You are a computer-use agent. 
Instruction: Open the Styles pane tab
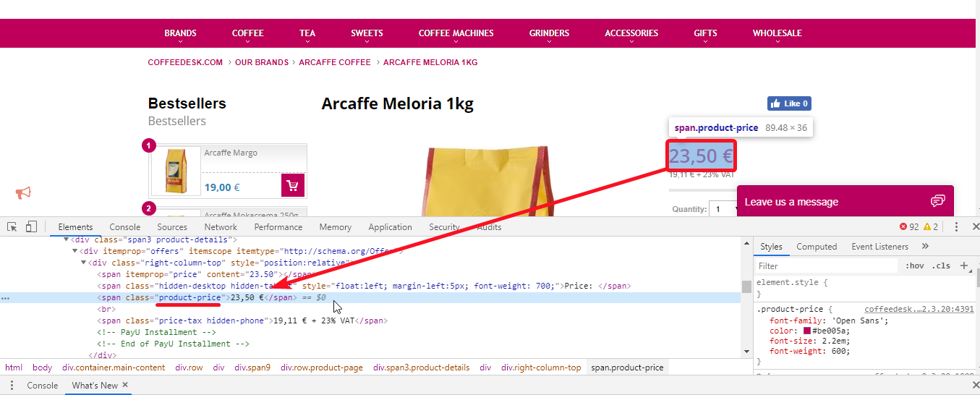tap(771, 247)
